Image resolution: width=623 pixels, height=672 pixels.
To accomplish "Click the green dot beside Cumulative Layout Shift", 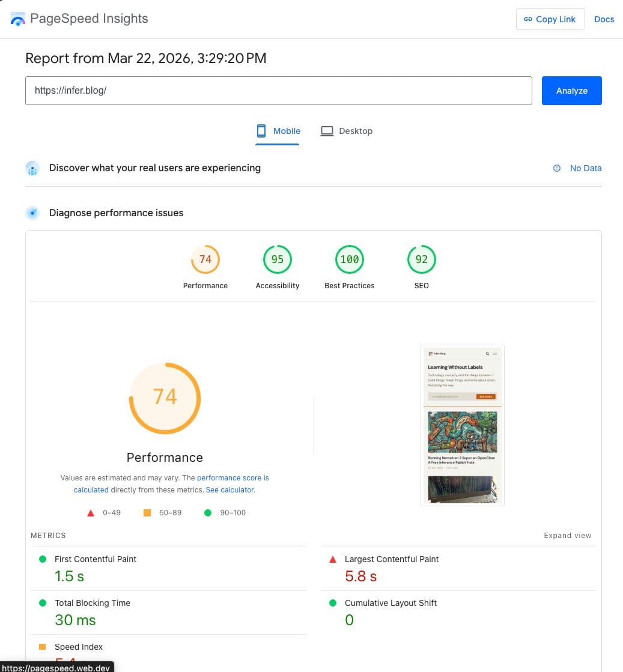I will click(x=332, y=603).
